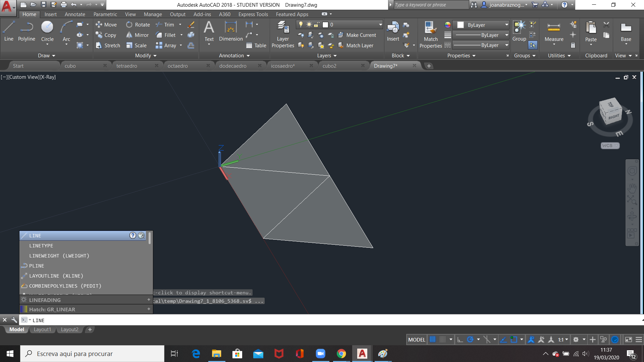Toggle hardware acceleration in status bar
The height and width of the screenshot is (362, 644).
(615, 340)
